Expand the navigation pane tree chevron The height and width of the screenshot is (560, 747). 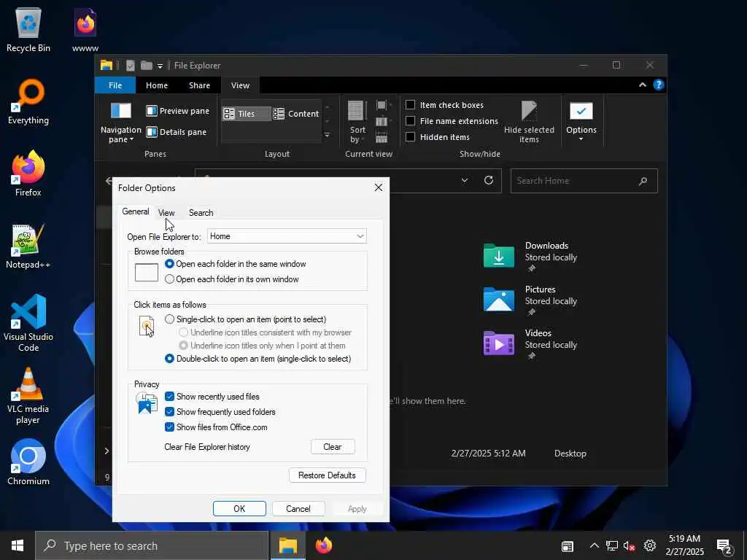pyautogui.click(x=107, y=451)
